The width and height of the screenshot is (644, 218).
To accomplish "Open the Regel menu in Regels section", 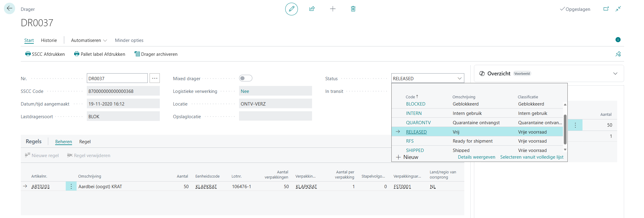I will [85, 142].
